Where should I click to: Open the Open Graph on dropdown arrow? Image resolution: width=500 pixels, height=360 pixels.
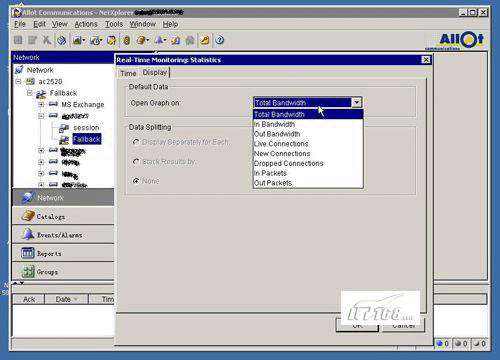[357, 102]
